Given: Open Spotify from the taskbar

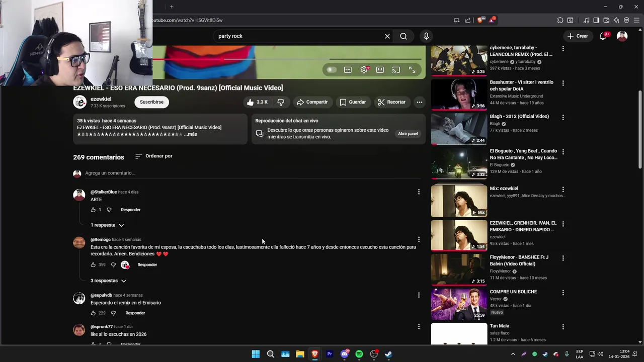Looking at the screenshot, I should coord(359,354).
